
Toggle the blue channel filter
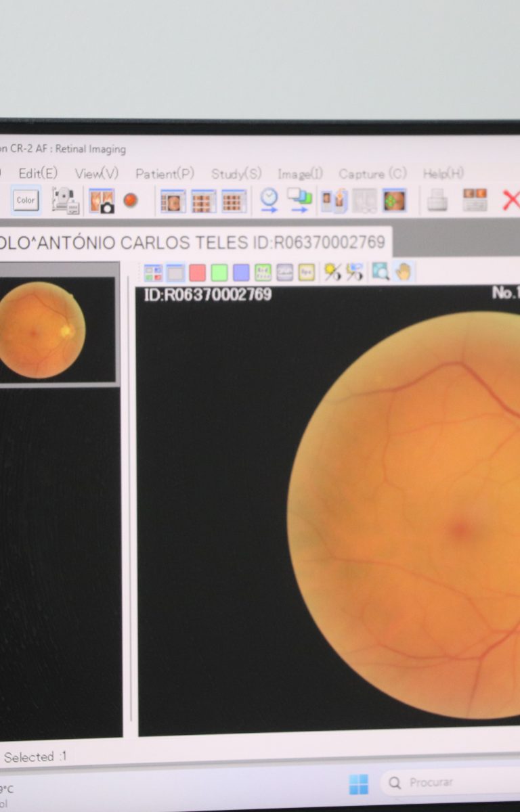pos(241,273)
